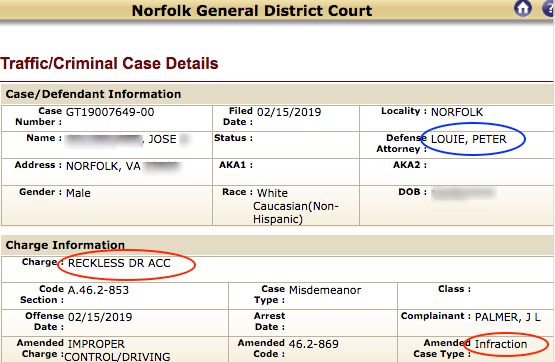Click the Traffic/Criminal Case Details heading
This screenshot has height=362, width=555.
click(x=109, y=63)
